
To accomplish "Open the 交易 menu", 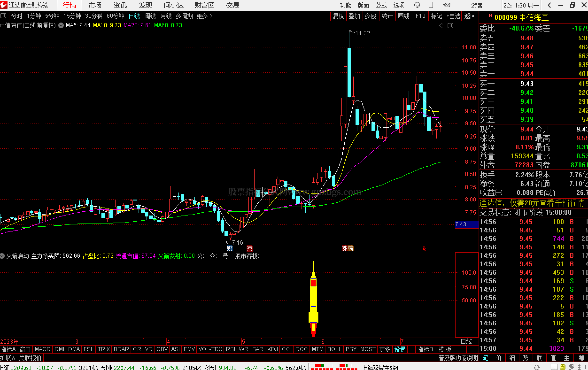I will [232, 5].
